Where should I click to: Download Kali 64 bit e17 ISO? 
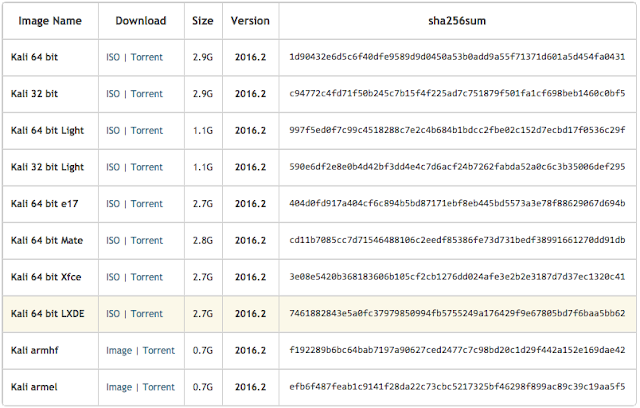tap(113, 204)
